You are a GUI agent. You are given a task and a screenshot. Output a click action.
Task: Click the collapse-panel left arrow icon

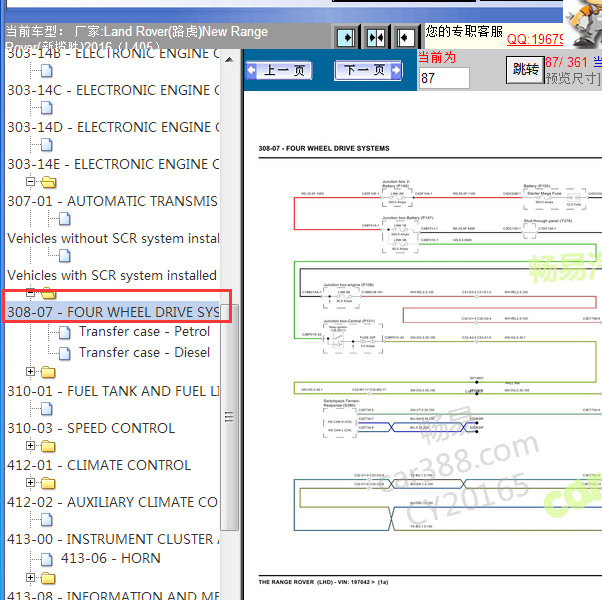tap(405, 38)
